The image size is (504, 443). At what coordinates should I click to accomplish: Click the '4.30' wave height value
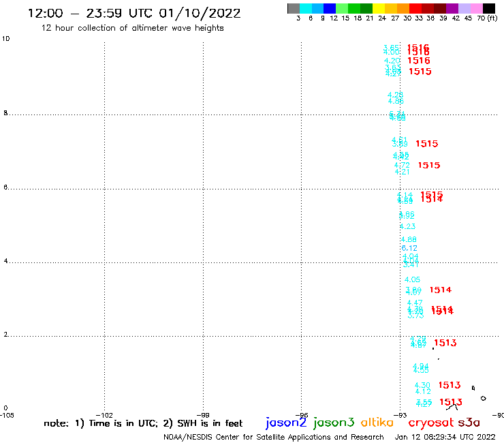pyautogui.click(x=422, y=385)
